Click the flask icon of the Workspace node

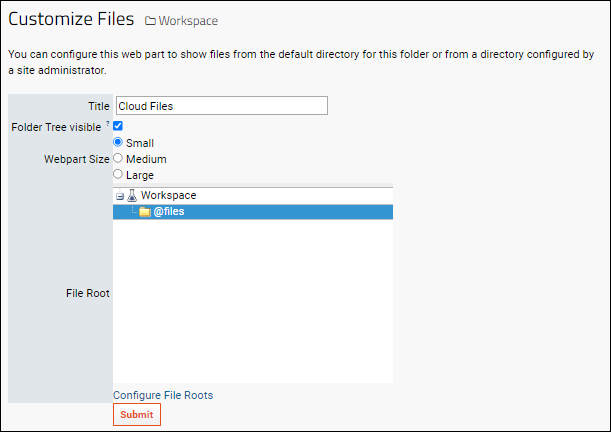(x=132, y=195)
